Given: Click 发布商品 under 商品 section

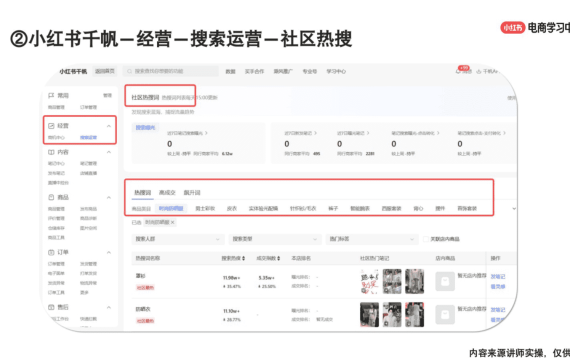Looking at the screenshot, I should pos(88,209).
